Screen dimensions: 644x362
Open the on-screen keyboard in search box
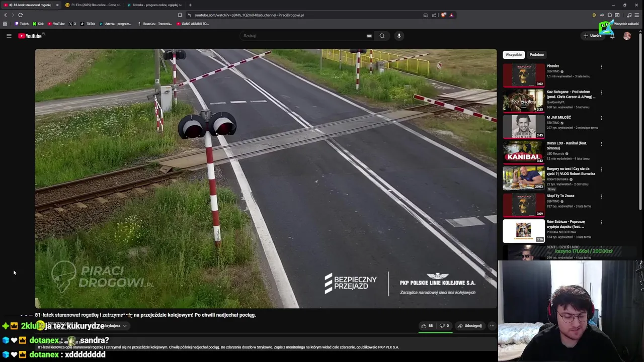coord(369,36)
